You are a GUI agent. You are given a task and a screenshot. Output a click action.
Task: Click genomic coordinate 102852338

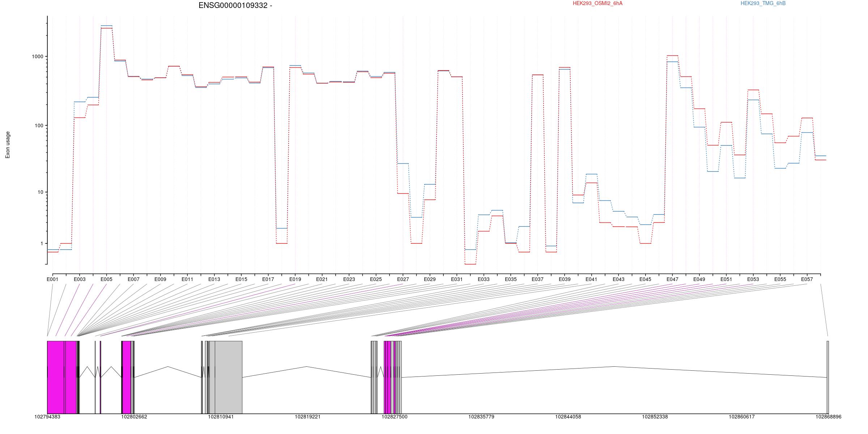coord(655,417)
